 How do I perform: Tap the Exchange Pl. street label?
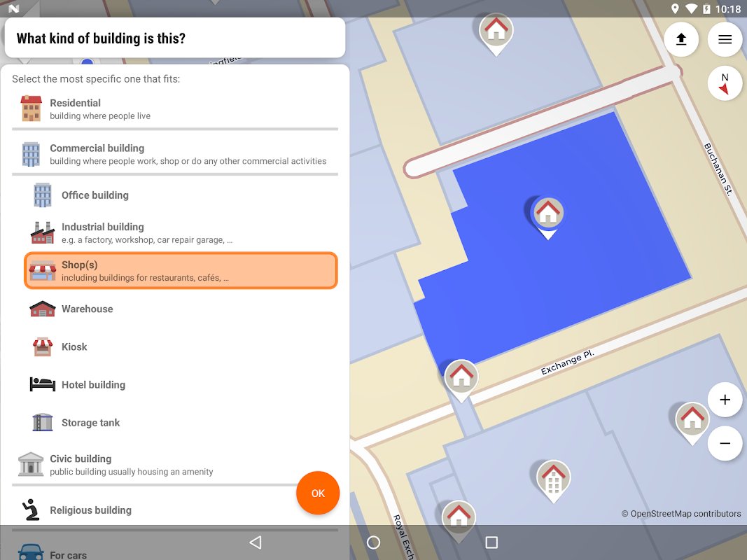(567, 363)
